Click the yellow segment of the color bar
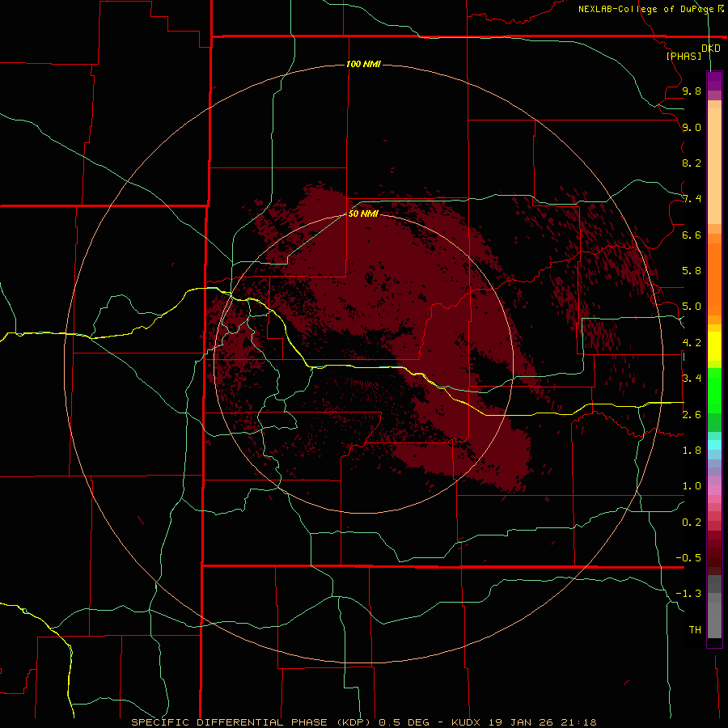The height and width of the screenshot is (728, 728). click(x=714, y=346)
